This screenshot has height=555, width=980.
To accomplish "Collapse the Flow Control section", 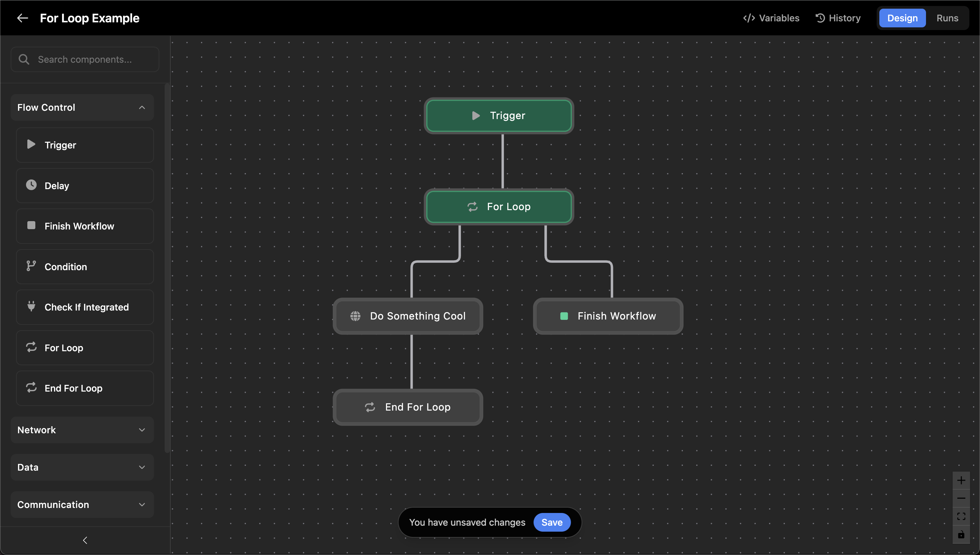I will [82, 107].
